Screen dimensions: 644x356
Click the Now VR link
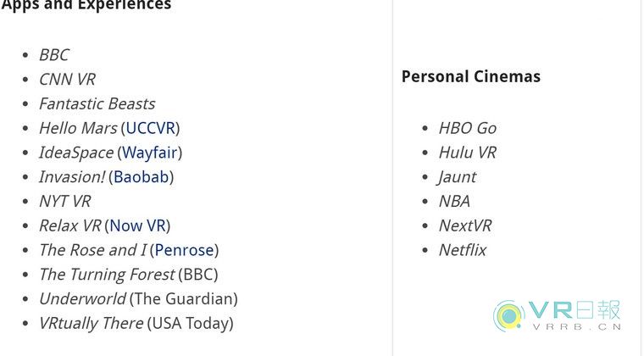pyautogui.click(x=137, y=225)
